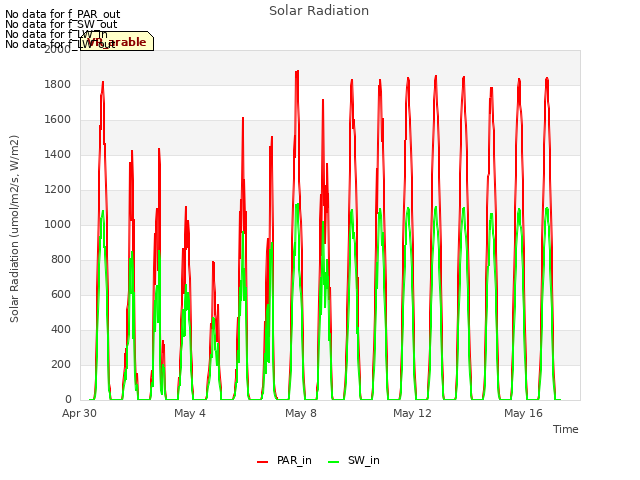Image resolution: width=640 pixels, height=480 pixels.
Task: Click the 600 y-axis tick label
Action: (x=61, y=294)
